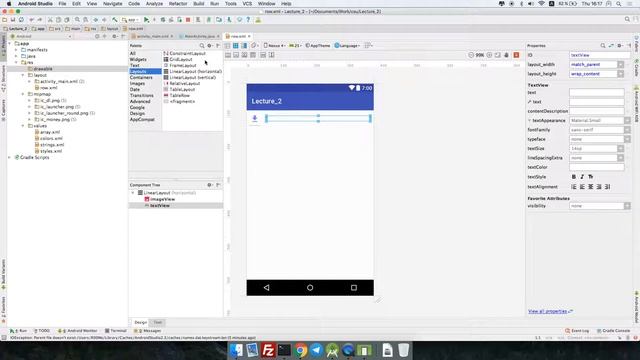This screenshot has height=360, width=640.
Task: Open Terminal app from the dock
Action: [284, 350]
